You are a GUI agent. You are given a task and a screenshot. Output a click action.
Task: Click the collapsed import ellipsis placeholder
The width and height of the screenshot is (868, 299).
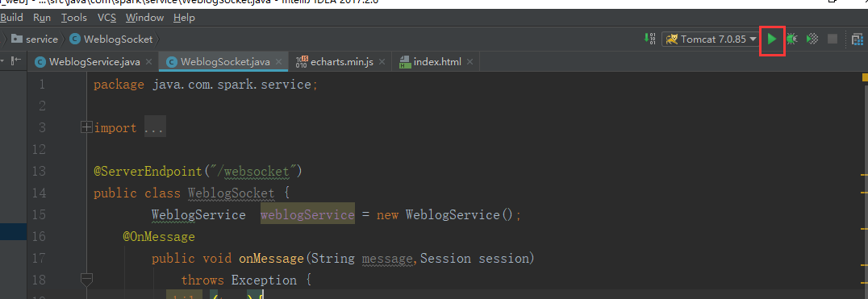155,127
